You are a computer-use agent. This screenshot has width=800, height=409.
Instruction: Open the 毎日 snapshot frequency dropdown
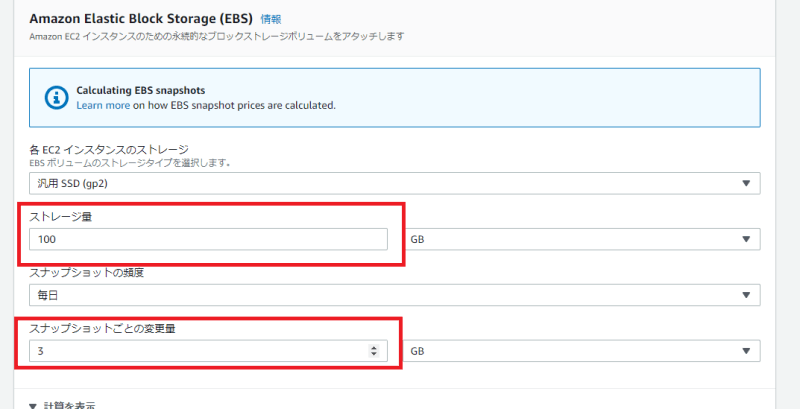(x=394, y=295)
